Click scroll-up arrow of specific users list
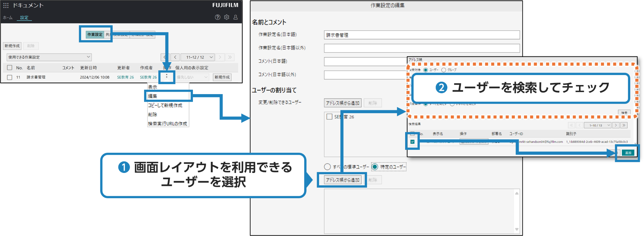Screen dimensions: 644x236 (x=517, y=193)
